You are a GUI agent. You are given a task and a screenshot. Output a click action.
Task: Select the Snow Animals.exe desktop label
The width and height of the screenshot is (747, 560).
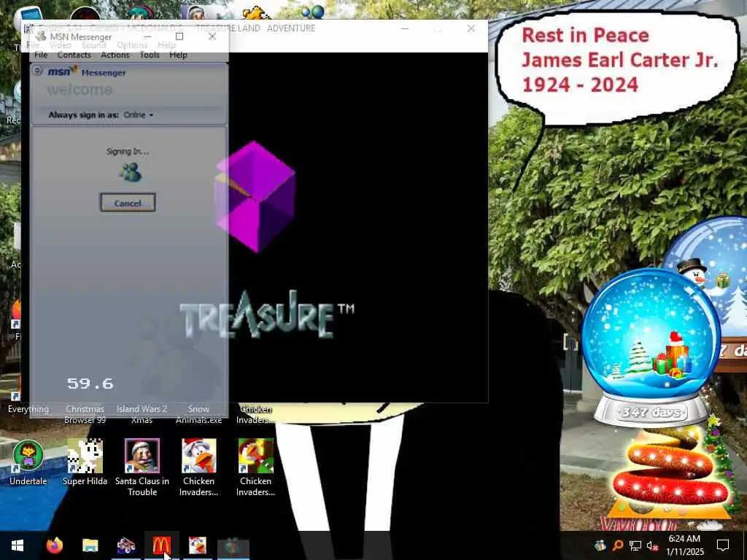click(198, 414)
